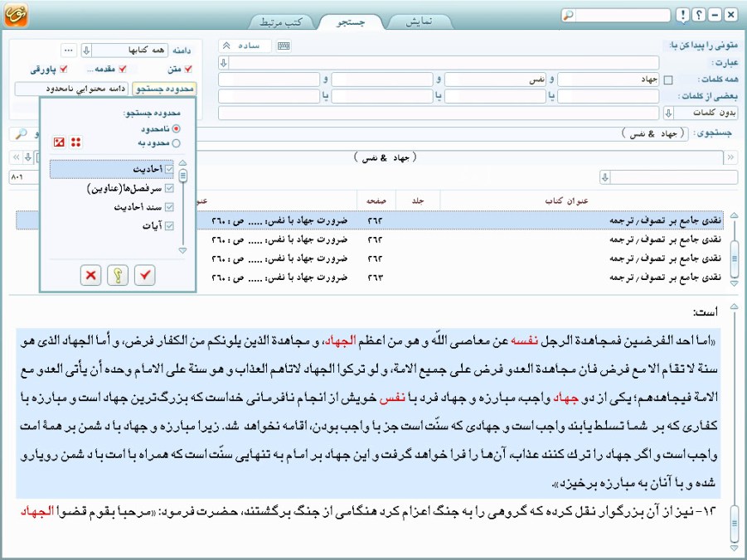Image resolution: width=747 pixels, height=560 pixels.
Task: Select the نامحدود radio button
Action: pyautogui.click(x=177, y=128)
